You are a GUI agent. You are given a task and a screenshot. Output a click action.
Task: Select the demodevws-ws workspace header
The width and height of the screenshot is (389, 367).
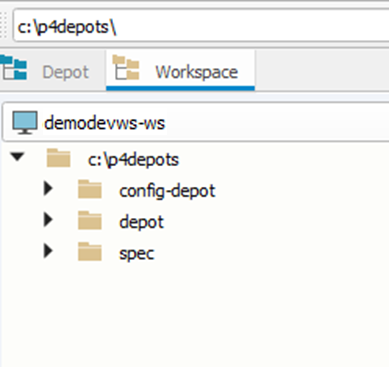(196, 122)
